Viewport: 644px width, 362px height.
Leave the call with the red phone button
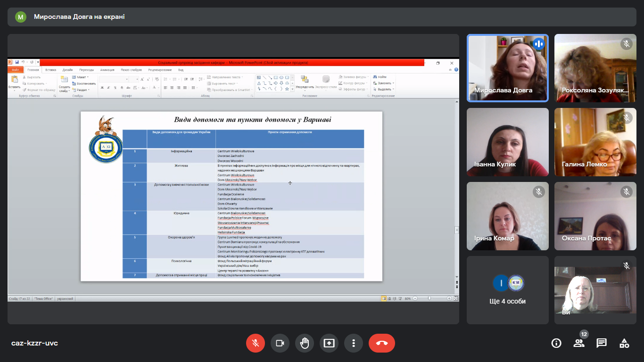click(382, 343)
